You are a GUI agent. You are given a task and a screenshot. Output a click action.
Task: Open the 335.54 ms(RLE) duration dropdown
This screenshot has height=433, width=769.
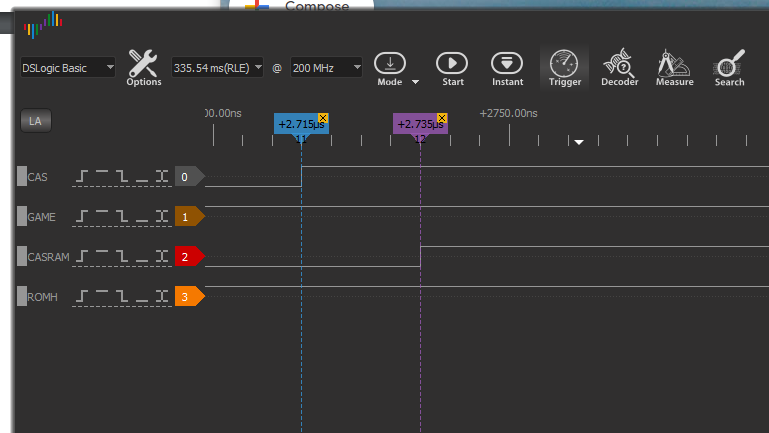[x=217, y=68]
